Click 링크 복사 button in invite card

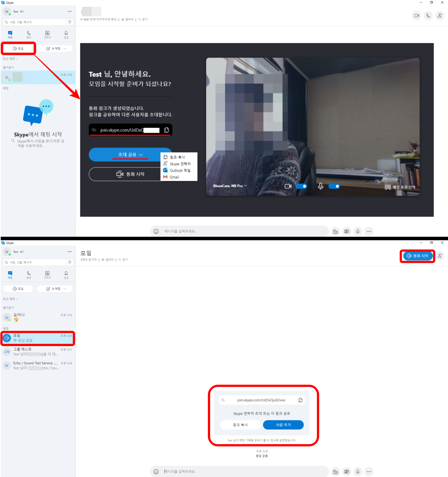240,425
